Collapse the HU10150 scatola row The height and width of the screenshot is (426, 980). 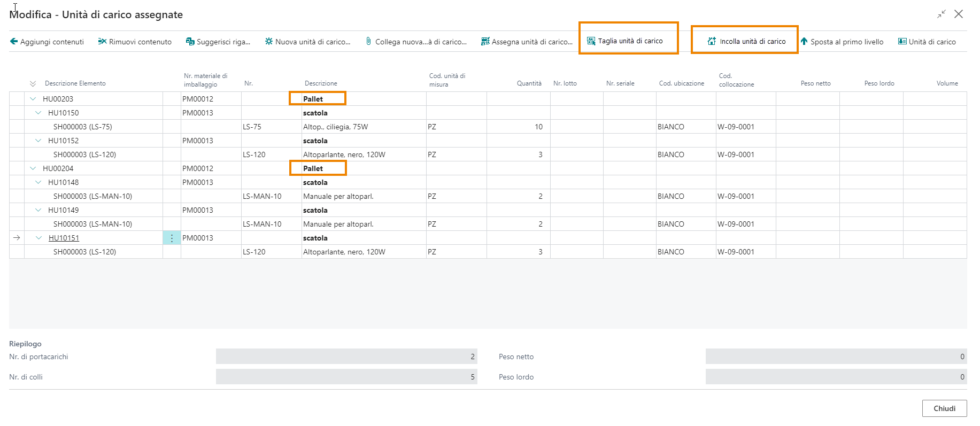(38, 113)
